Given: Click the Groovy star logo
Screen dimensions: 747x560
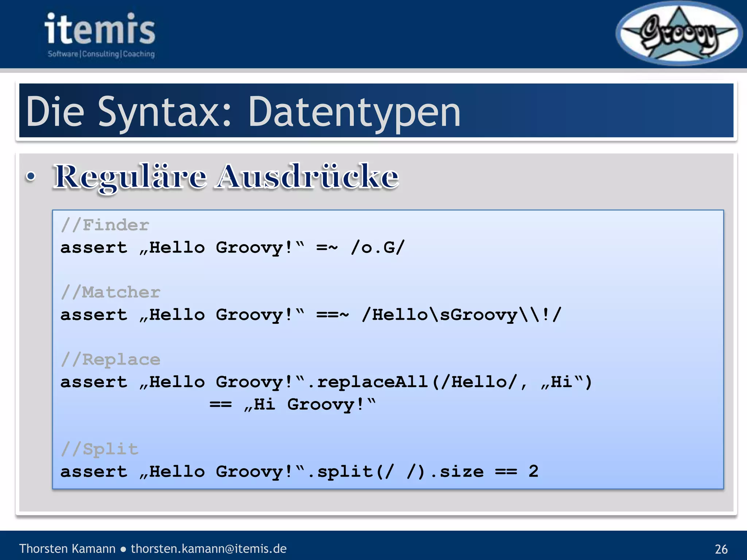Looking at the screenshot, I should [x=679, y=34].
